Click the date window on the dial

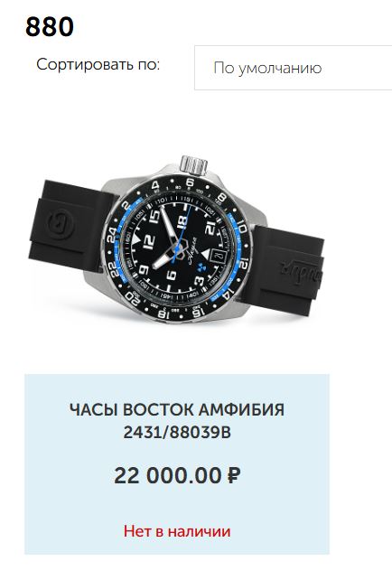click(217, 256)
